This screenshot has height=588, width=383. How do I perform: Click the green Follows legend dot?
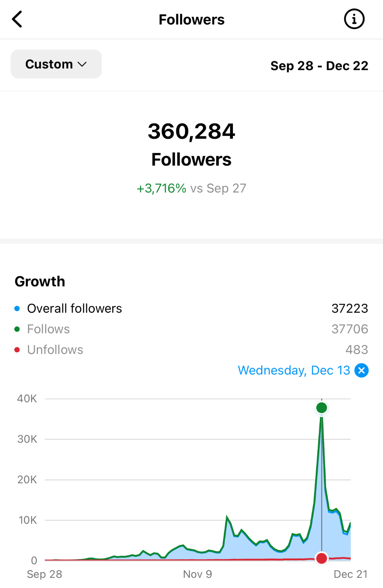click(x=17, y=329)
